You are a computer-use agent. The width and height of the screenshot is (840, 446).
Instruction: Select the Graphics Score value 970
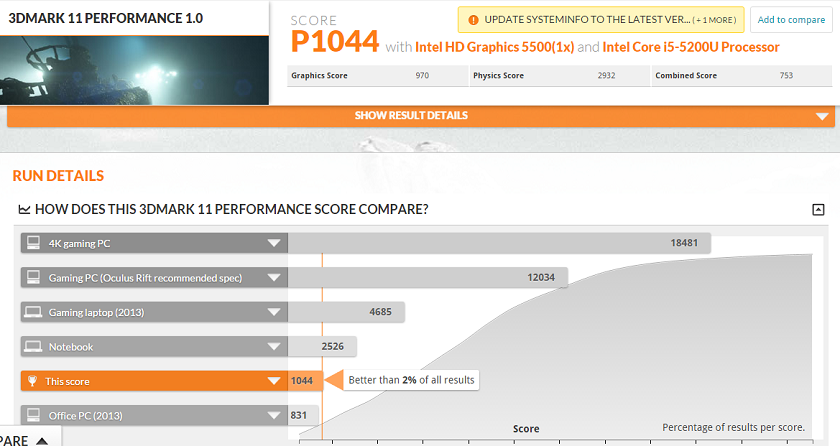coord(422,75)
